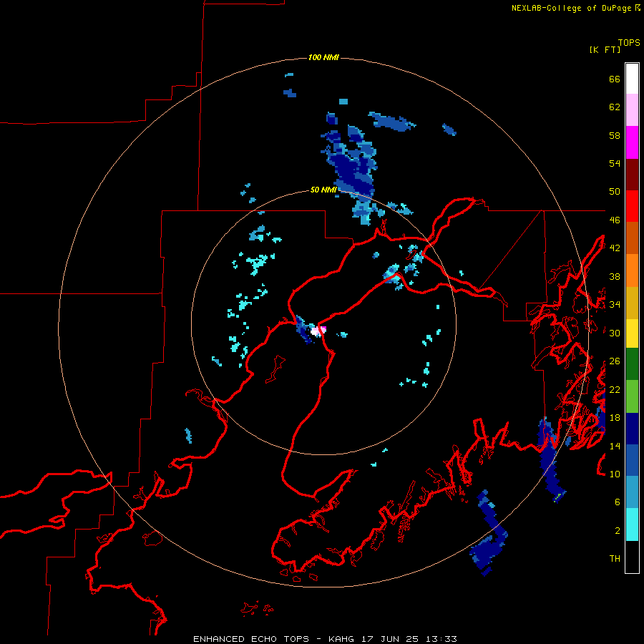This screenshot has width=644, height=644.
Task: Click the 6 value on the legend
Action: coord(618,502)
